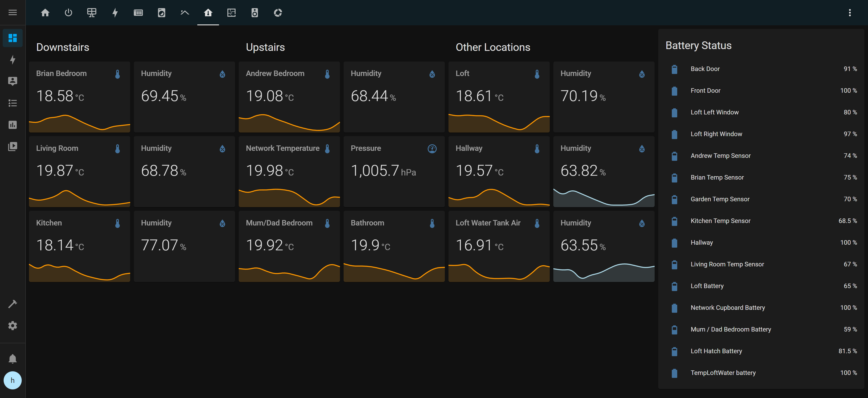Screen dimensions: 868x398
Task: Switch to the power button tab
Action: tap(68, 13)
